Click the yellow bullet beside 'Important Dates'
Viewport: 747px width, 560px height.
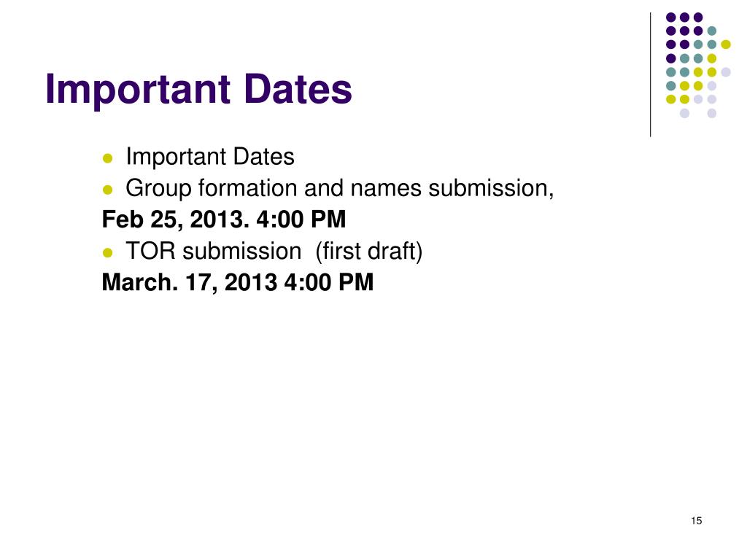pos(108,158)
